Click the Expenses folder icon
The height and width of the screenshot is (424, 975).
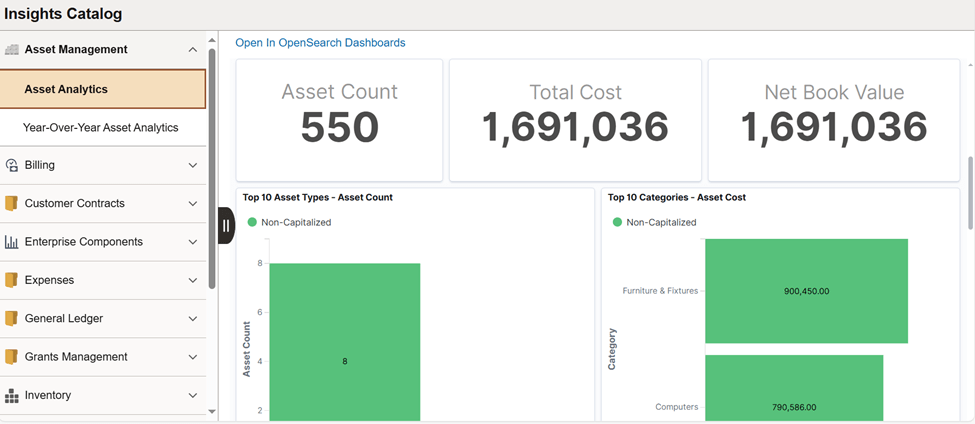pos(11,280)
